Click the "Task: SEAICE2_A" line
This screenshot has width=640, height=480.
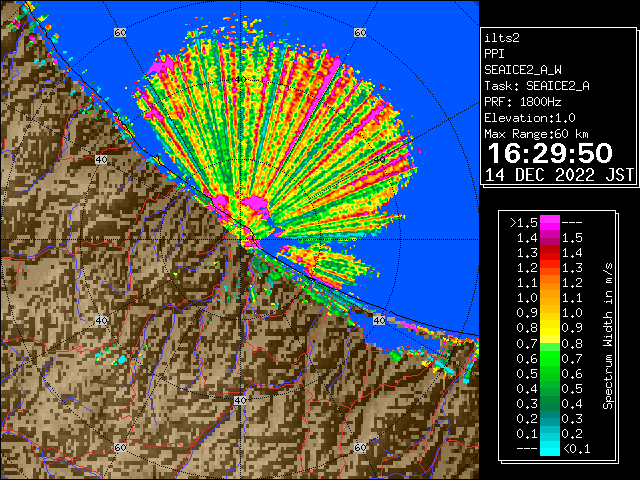[x=537, y=86]
